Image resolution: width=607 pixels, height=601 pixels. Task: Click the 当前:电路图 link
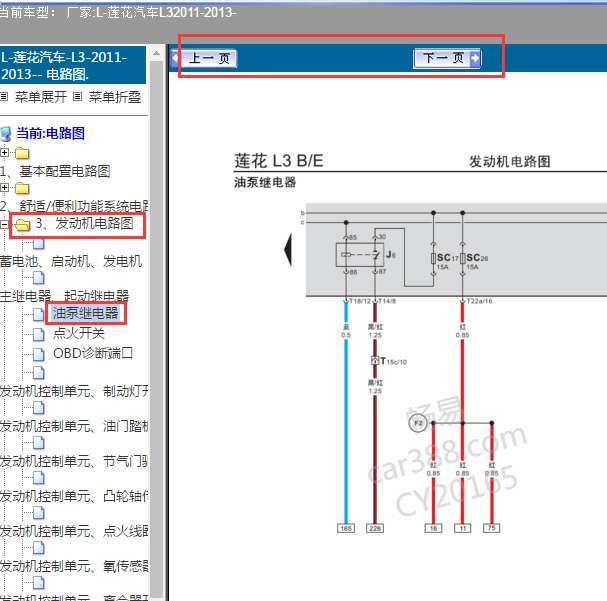click(x=50, y=134)
